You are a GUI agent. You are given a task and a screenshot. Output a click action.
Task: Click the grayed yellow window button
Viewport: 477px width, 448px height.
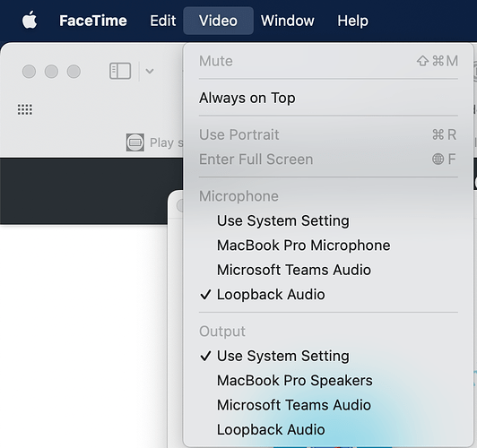51,72
